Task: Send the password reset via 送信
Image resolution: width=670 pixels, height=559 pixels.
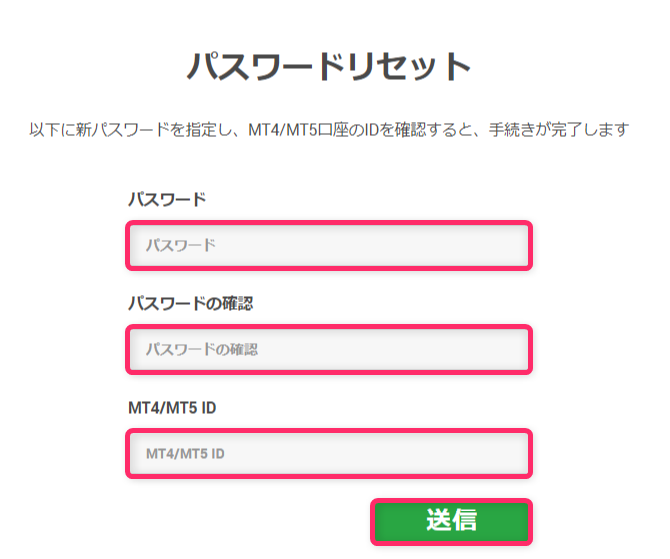Action: 452,521
